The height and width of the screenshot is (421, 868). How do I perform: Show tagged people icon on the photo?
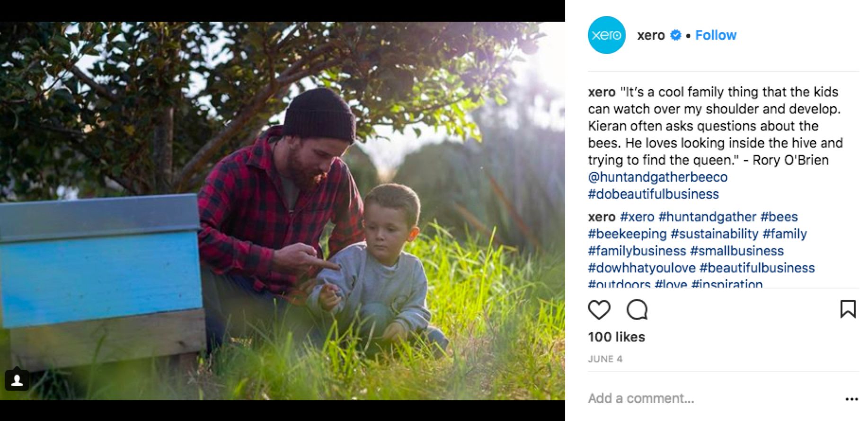point(17,380)
